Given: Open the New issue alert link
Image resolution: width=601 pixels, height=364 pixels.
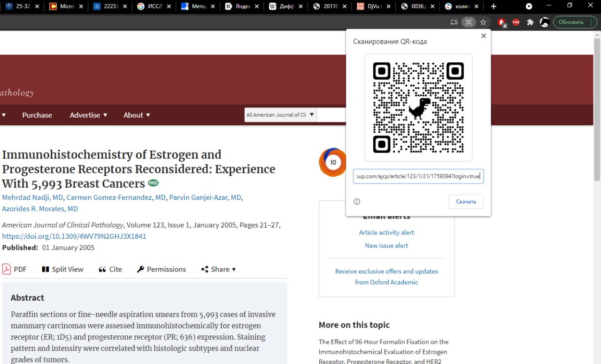Looking at the screenshot, I should (386, 245).
